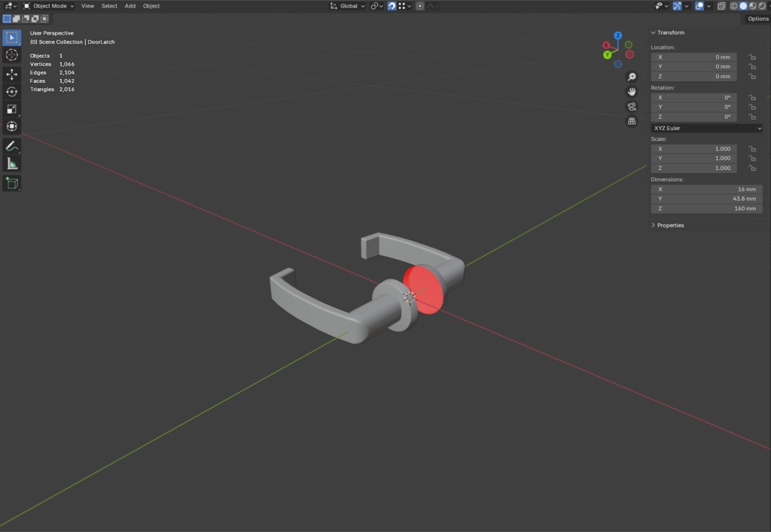Activate the Rotate tool
Image resolution: width=771 pixels, height=532 pixels.
tap(12, 91)
